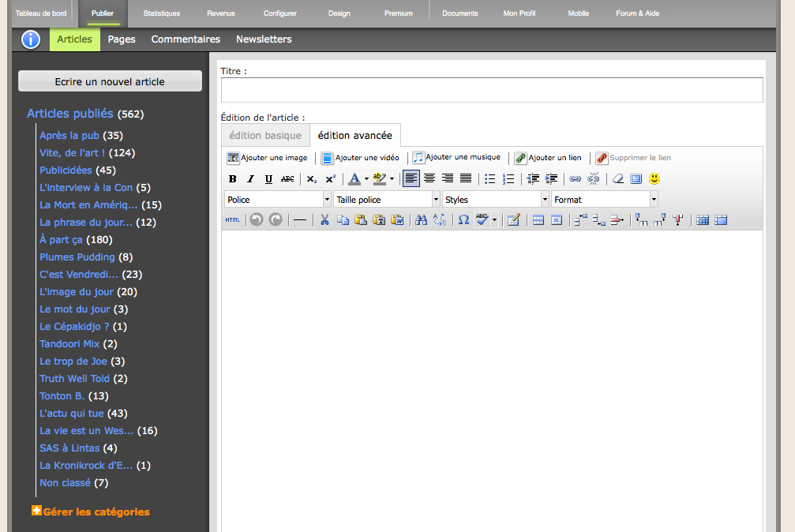Align text to the right
The image size is (795, 532).
pos(448,178)
